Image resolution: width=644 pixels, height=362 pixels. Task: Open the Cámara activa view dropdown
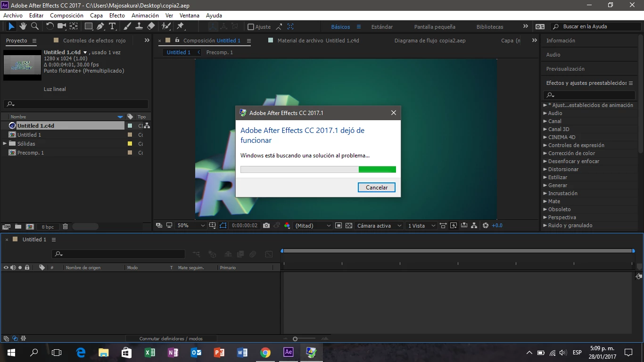click(x=379, y=226)
